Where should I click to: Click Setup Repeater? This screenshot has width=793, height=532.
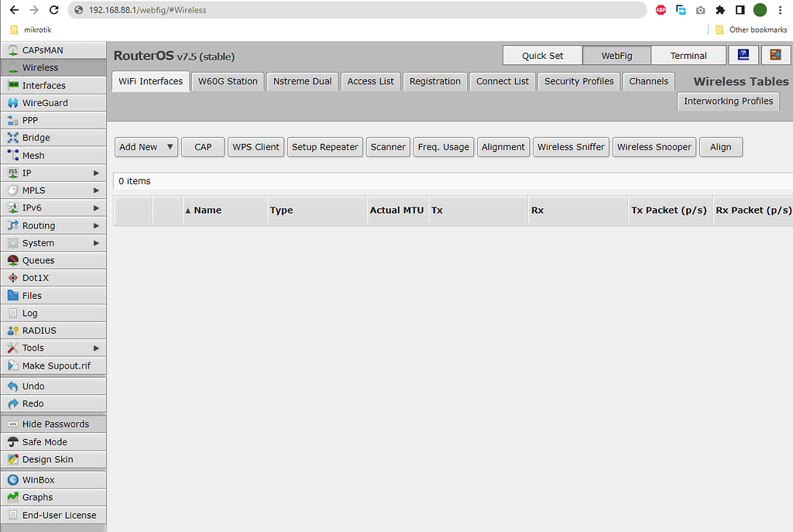(x=325, y=147)
